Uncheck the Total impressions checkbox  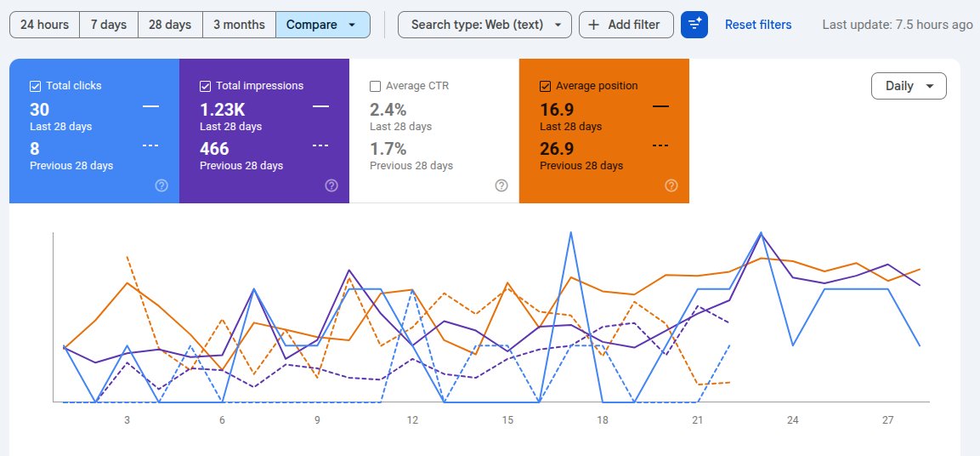coord(205,86)
